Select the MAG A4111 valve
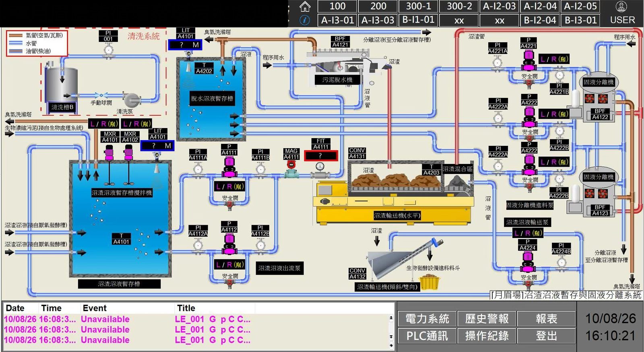 pyautogui.click(x=291, y=170)
